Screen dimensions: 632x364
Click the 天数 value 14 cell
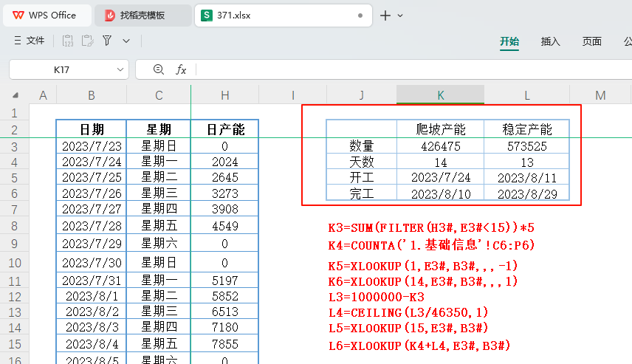[x=441, y=162]
